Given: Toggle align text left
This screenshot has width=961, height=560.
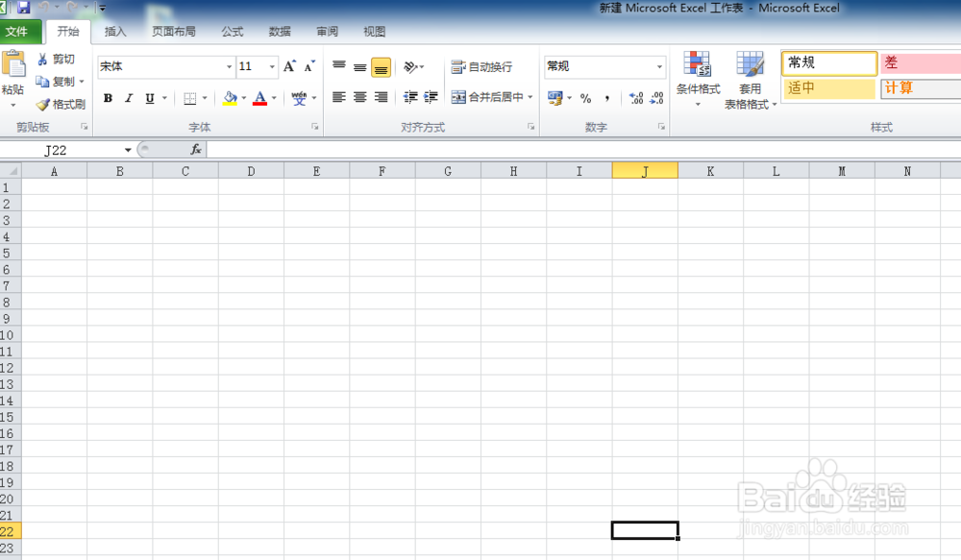Looking at the screenshot, I should point(339,97).
